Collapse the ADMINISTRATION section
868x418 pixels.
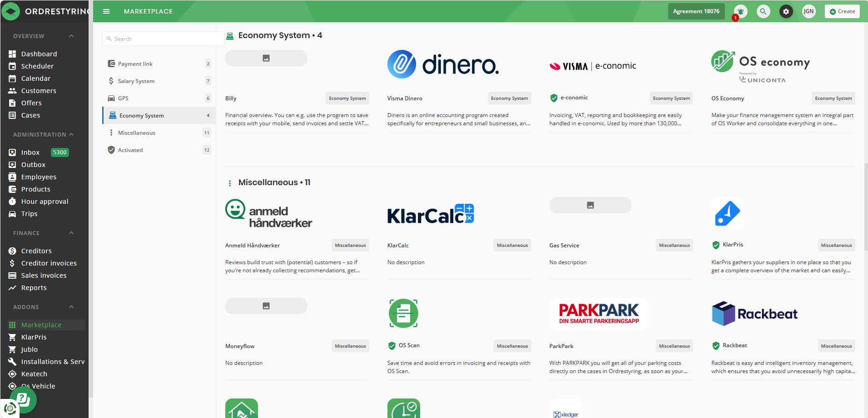tap(71, 134)
